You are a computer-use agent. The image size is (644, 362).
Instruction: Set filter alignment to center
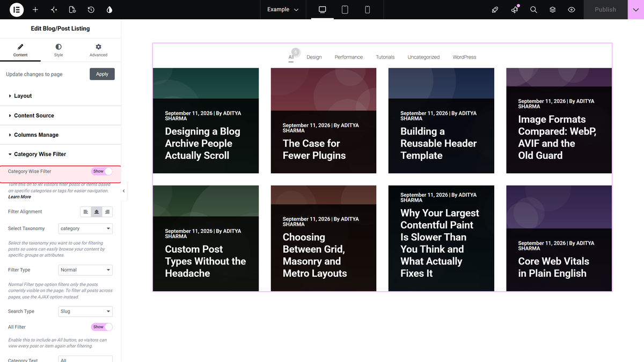[97, 212]
